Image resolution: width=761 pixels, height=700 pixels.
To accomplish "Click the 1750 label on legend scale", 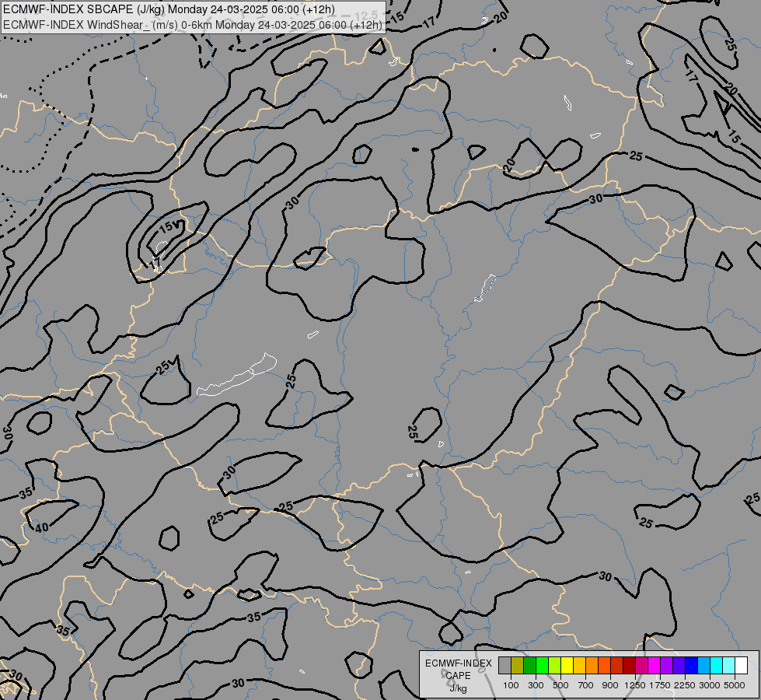I will pos(660,685).
